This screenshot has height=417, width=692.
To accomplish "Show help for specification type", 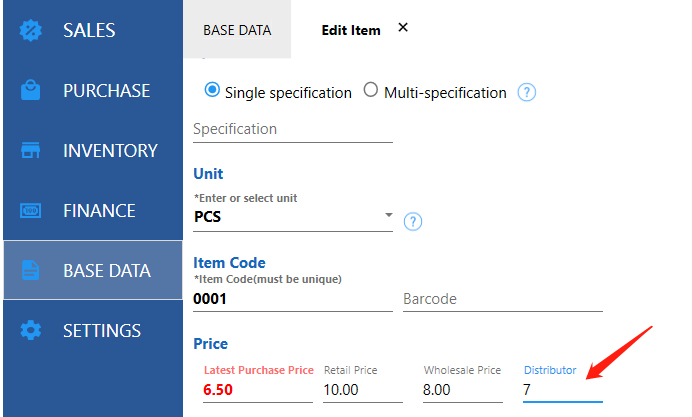I will pos(527,92).
